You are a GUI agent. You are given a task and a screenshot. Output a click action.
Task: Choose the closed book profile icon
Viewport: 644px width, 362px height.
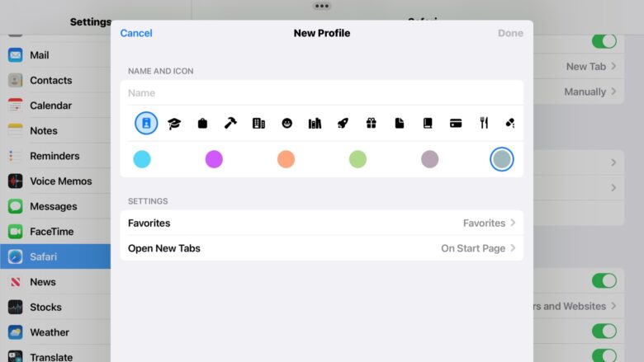click(428, 123)
